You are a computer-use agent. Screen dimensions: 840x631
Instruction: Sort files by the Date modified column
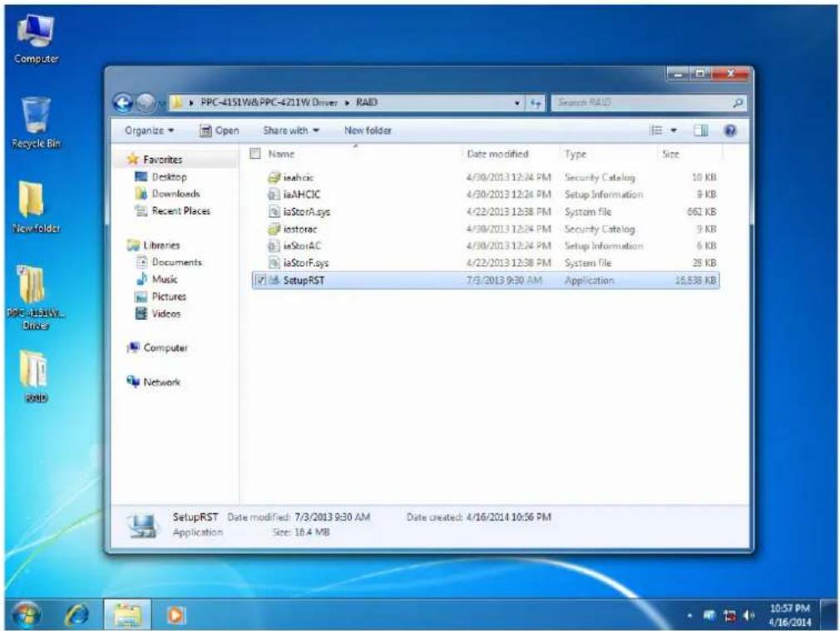(x=497, y=154)
